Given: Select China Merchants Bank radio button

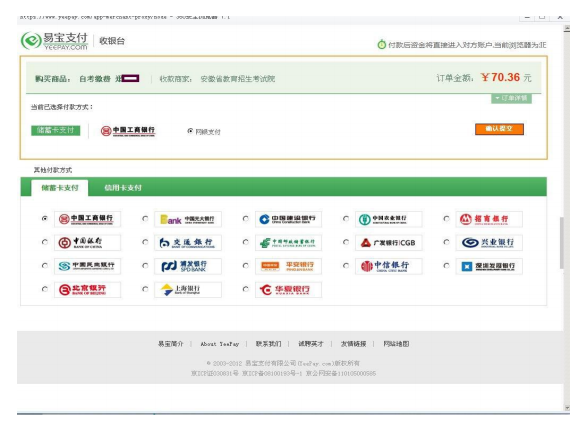Looking at the screenshot, I should (x=446, y=219).
